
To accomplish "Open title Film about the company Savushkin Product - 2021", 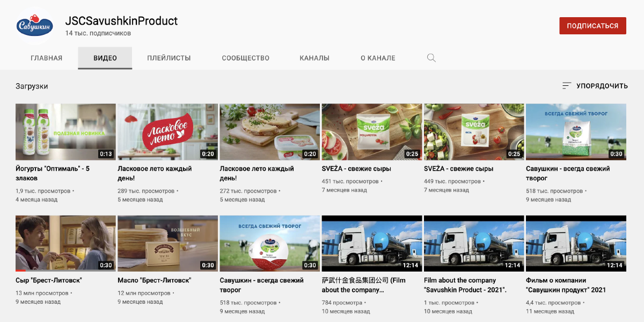I will point(466,285).
